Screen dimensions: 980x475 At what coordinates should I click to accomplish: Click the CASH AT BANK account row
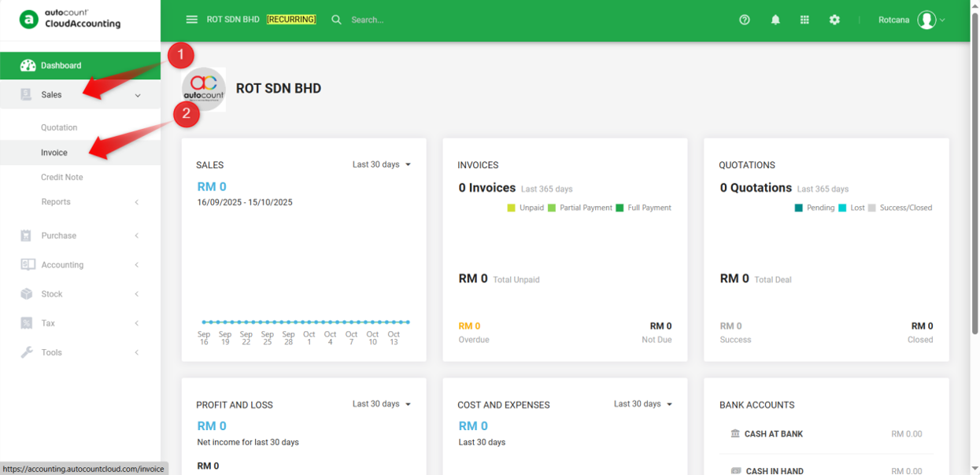coord(827,434)
